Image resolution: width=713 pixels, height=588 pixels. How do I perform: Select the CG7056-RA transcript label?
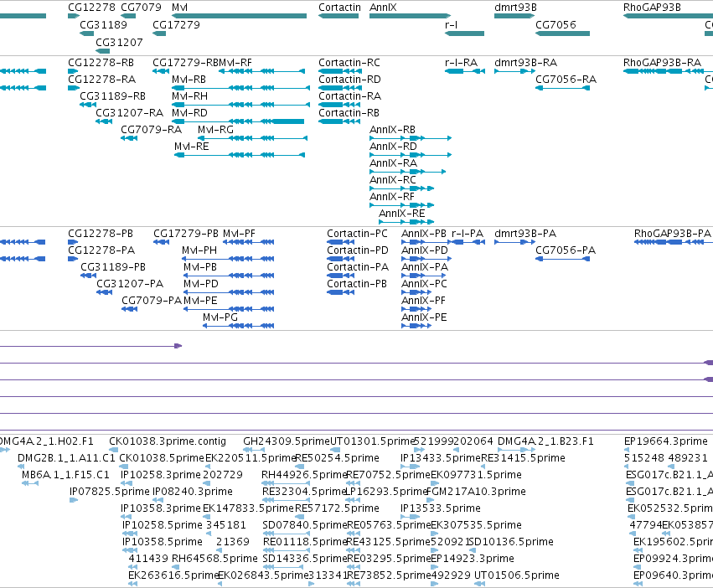tap(566, 79)
